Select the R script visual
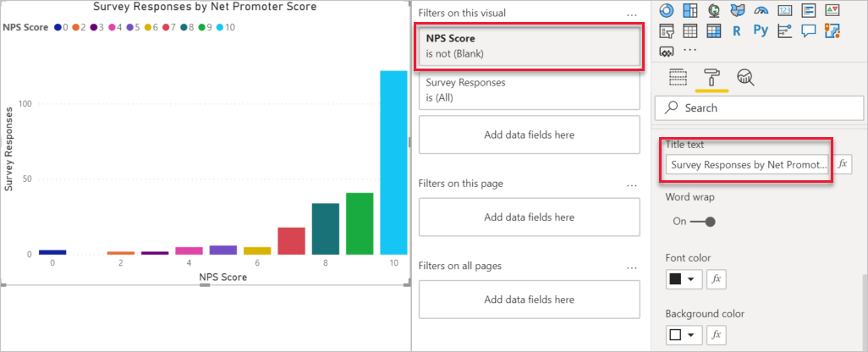The image size is (868, 352). 737,31
